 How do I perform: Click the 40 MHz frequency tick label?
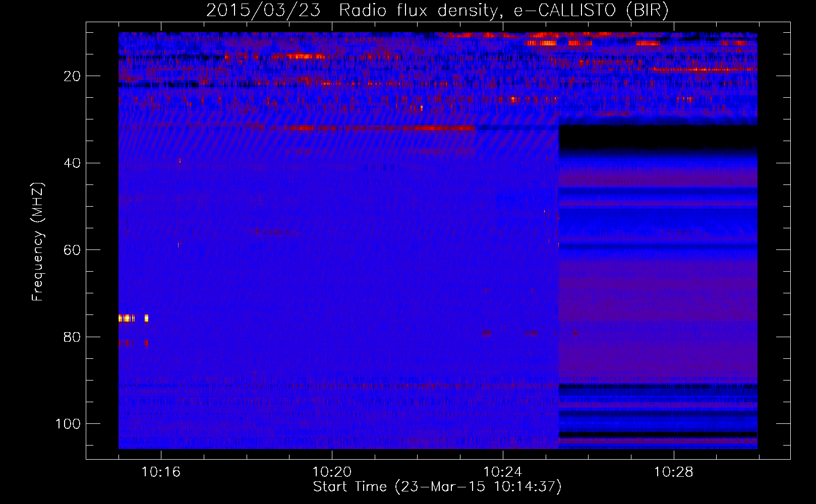72,163
